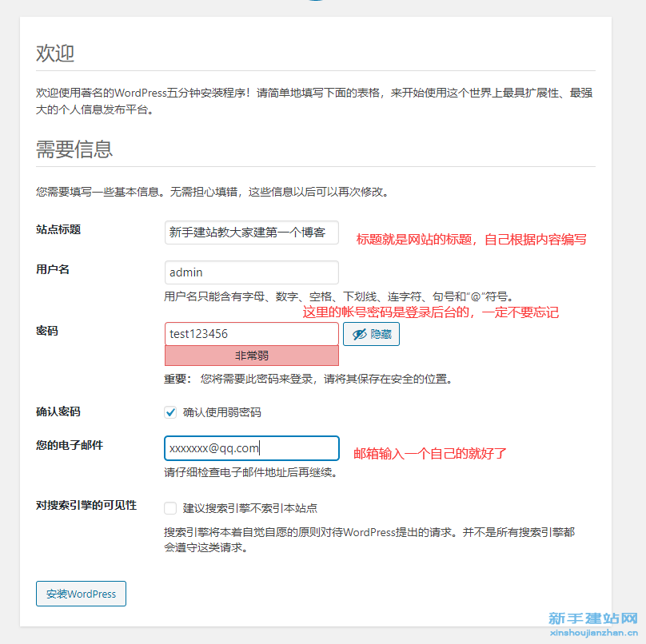This screenshot has height=644, width=646.
Task: Click the 用户名 field label
Action: click(x=53, y=269)
